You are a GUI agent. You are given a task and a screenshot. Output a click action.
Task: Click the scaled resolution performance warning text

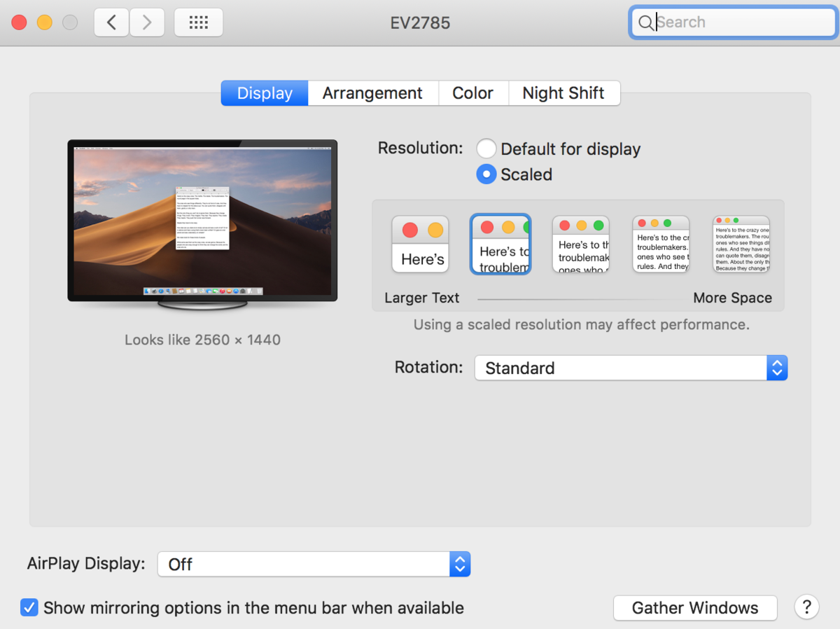581,324
